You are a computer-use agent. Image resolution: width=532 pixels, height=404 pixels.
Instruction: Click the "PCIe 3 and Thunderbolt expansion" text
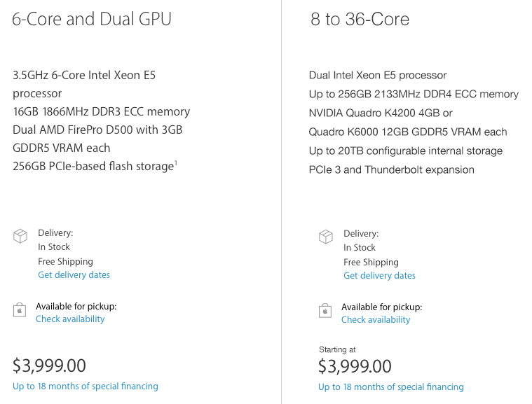[x=391, y=170]
